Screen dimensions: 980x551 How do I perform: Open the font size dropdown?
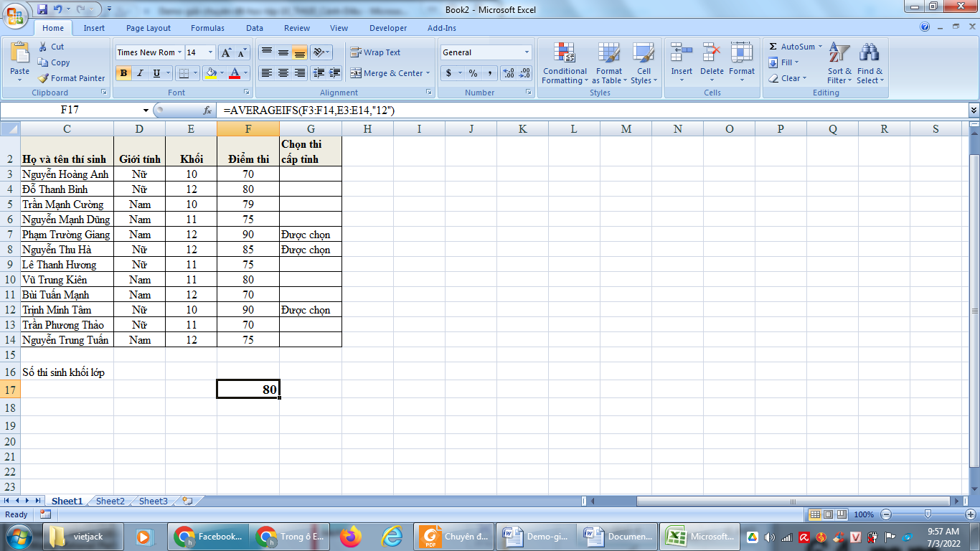coord(210,52)
